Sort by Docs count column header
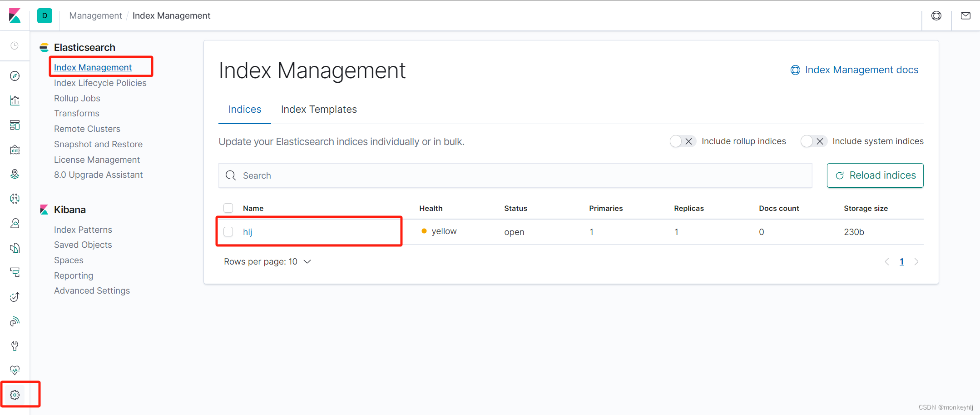Image resolution: width=980 pixels, height=415 pixels. [x=779, y=208]
